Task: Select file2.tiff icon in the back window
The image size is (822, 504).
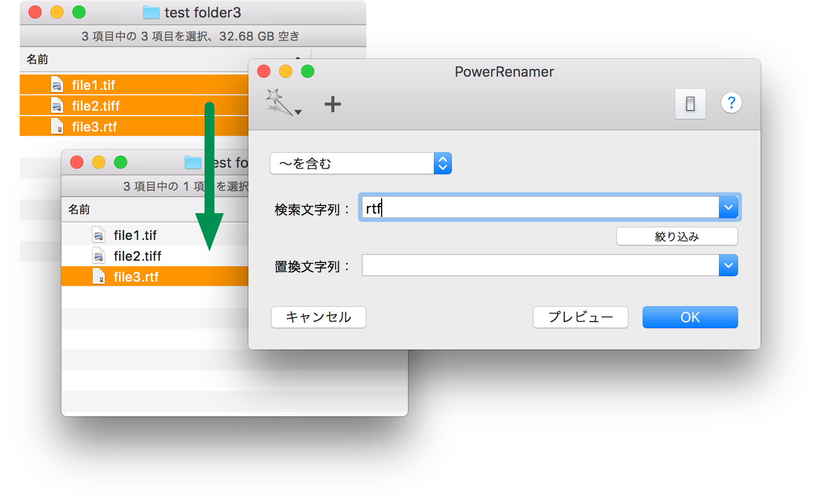Action: pos(57,106)
